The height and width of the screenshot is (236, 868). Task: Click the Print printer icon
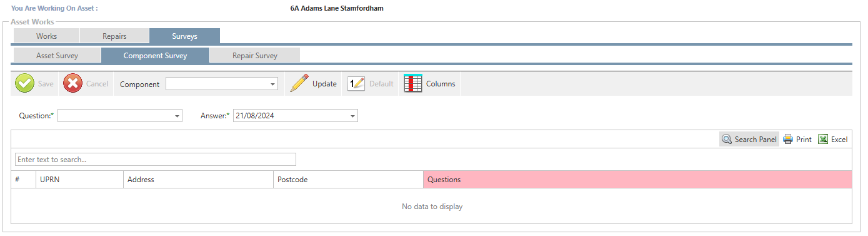[788, 140]
